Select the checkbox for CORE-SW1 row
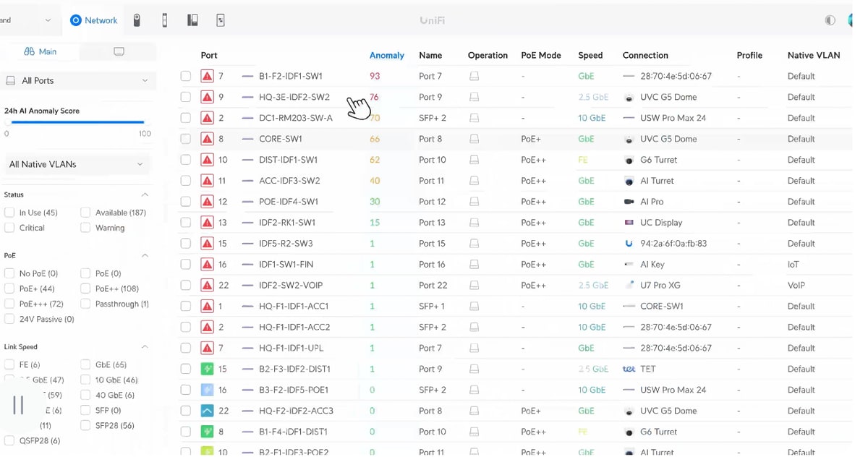 [x=186, y=139]
